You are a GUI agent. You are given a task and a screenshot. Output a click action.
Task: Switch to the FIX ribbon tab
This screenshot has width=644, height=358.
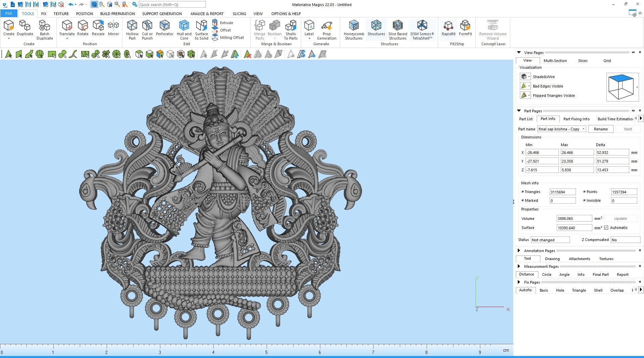[x=44, y=14]
